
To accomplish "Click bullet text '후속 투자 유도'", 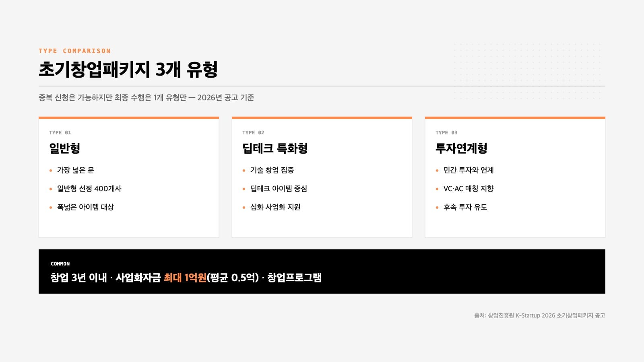I will click(465, 207).
